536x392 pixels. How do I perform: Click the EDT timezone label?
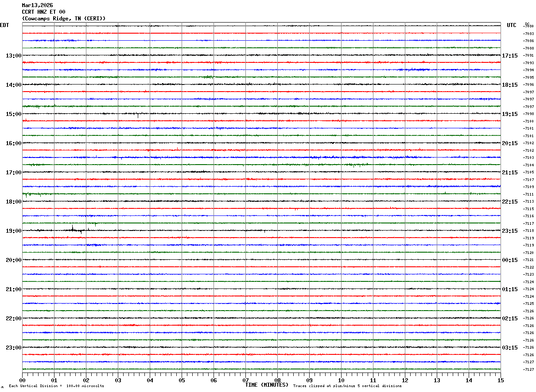click(4, 25)
